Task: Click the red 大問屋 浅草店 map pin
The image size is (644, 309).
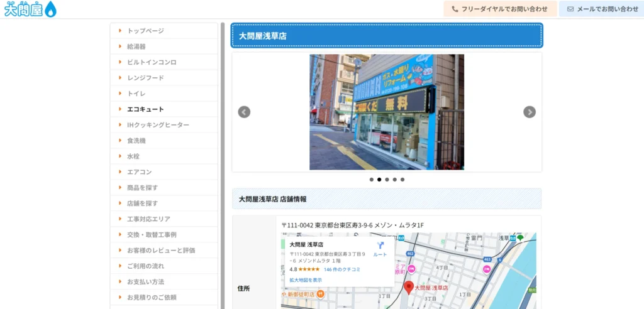Action: tap(409, 287)
